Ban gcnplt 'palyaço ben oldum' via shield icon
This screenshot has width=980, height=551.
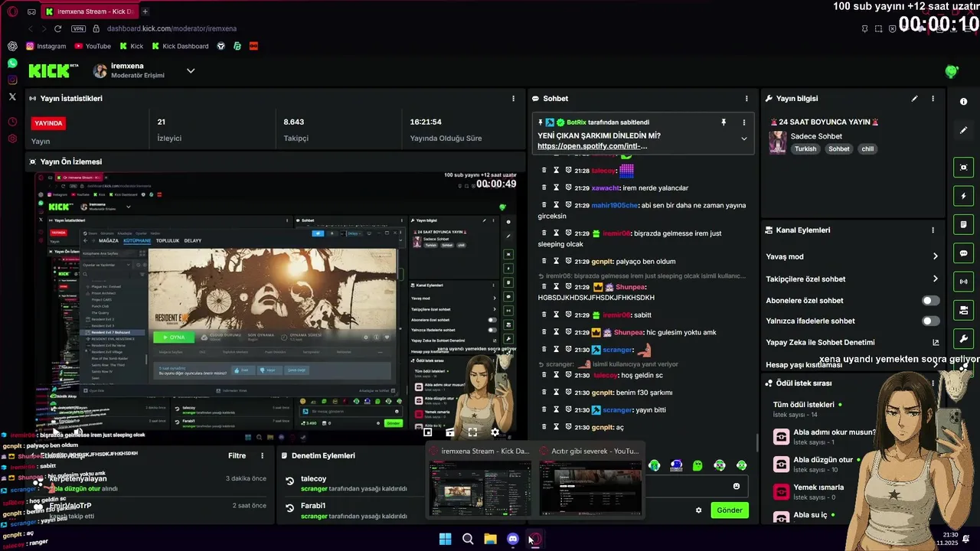(x=569, y=261)
